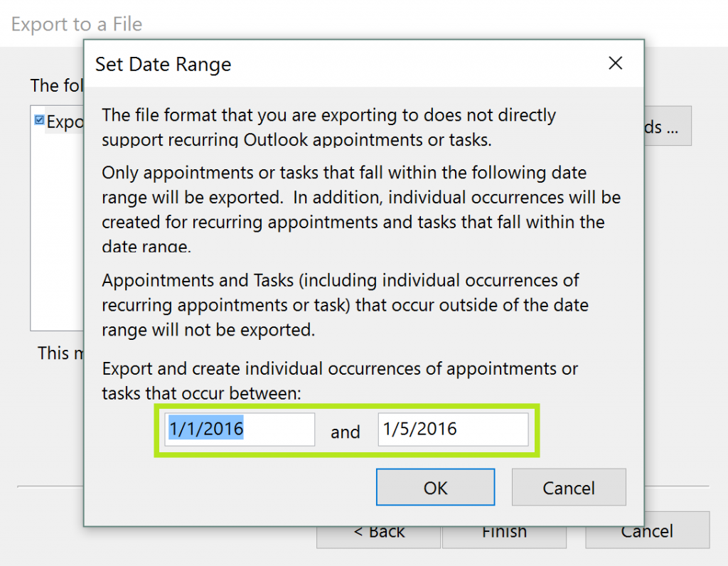Click the "Export and create individual occurrences" label
Viewport: 728px width, 566px height.
tap(340, 380)
